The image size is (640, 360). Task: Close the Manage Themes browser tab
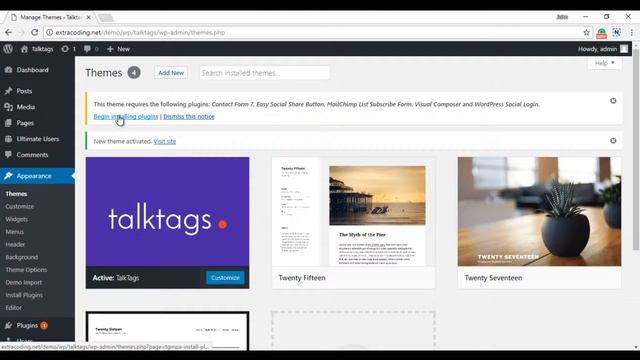89,17
